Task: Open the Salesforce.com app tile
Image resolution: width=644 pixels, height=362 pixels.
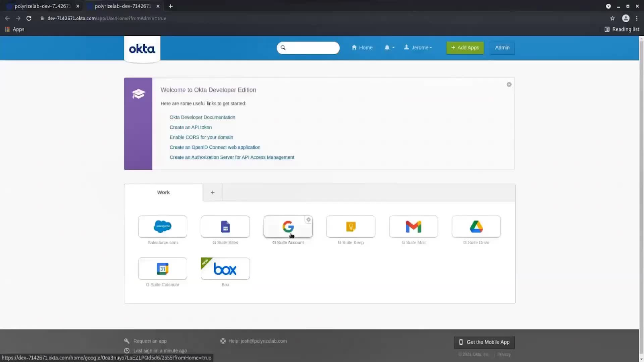Action: coord(163,226)
